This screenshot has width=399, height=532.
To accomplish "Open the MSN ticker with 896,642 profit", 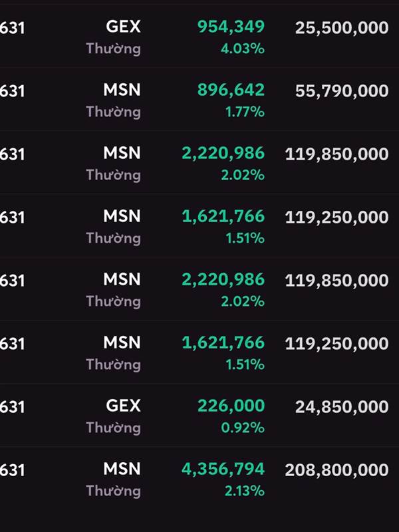I will pyautogui.click(x=122, y=90).
